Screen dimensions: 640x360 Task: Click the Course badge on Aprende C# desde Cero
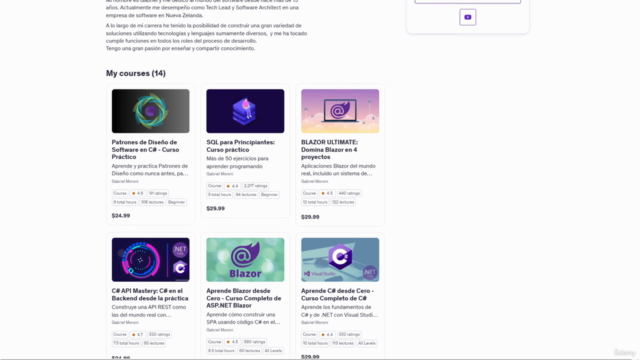pyautogui.click(x=309, y=334)
